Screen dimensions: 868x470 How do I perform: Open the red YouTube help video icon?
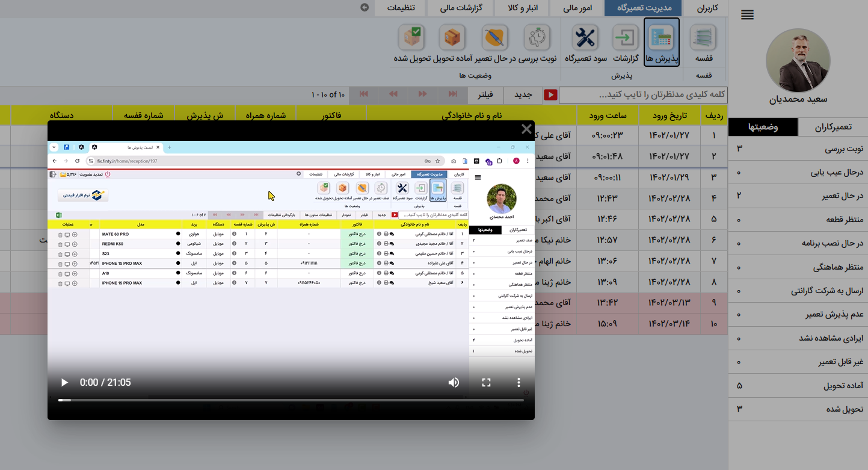tap(550, 95)
